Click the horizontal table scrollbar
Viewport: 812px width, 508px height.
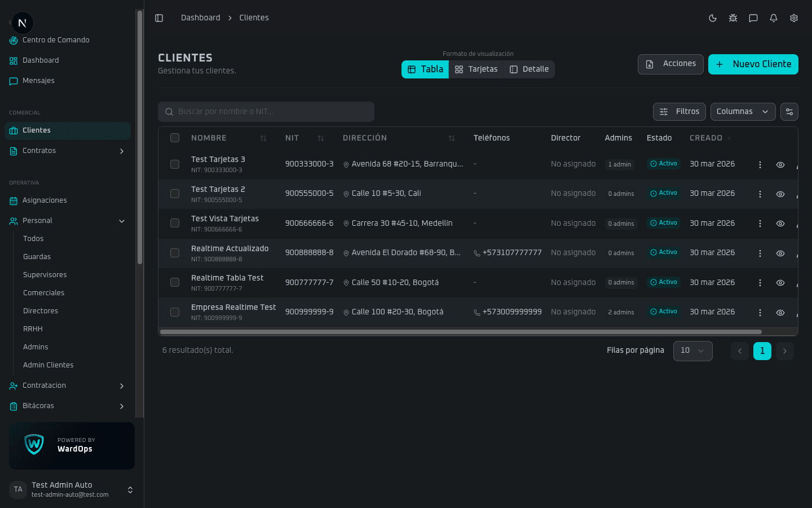coord(461,332)
